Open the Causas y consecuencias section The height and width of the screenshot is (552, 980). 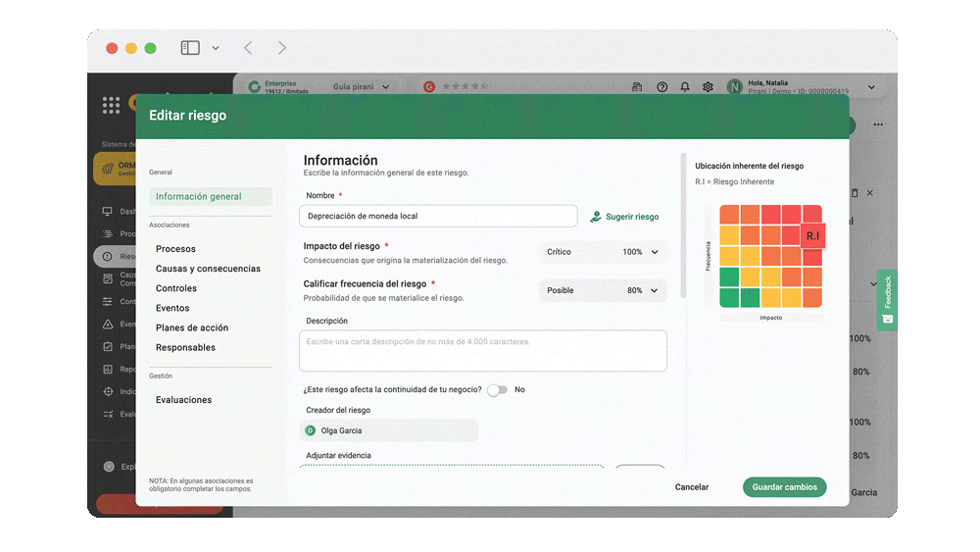point(208,269)
